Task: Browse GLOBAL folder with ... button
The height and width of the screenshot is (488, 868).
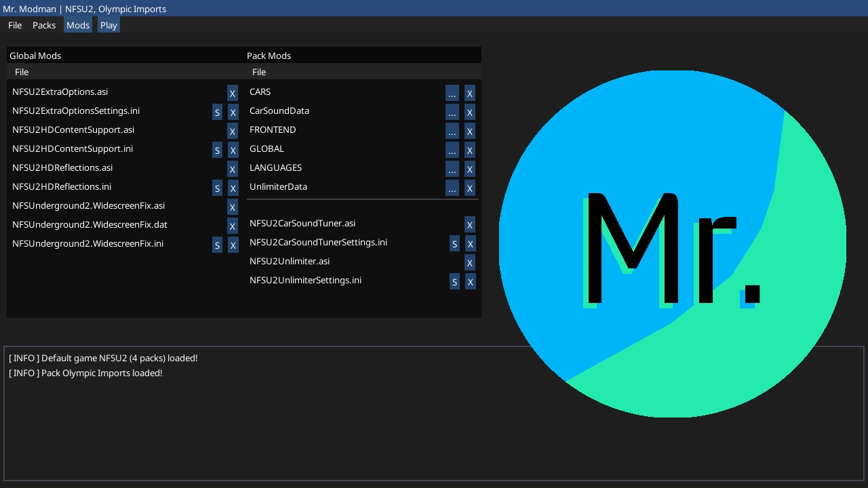Action: [x=452, y=150]
